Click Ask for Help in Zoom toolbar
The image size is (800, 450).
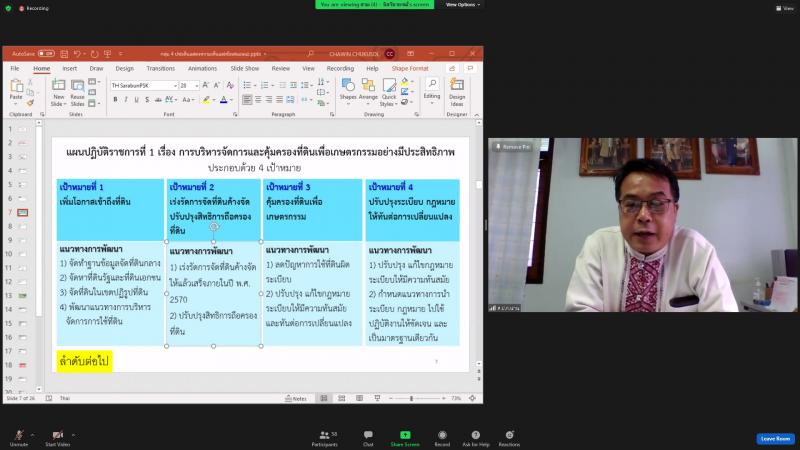point(476,438)
